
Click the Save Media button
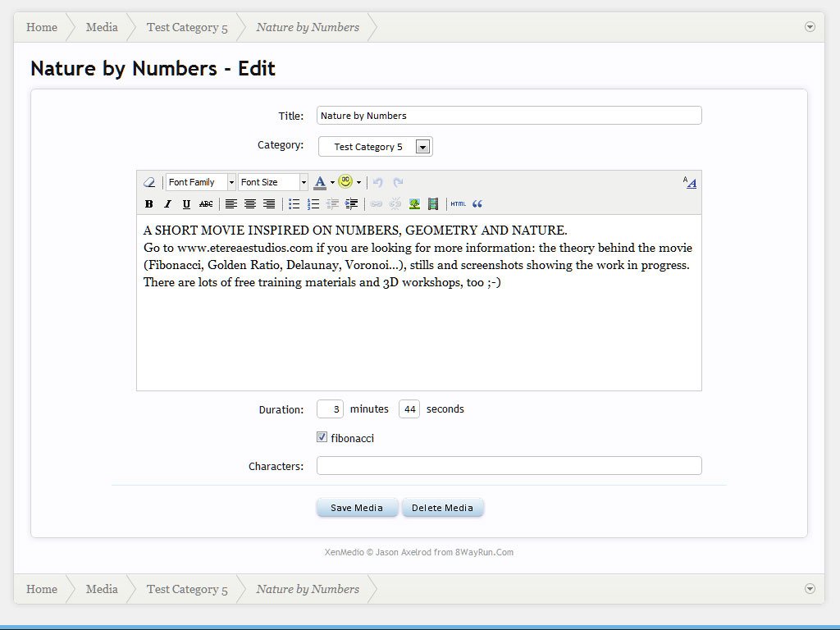(357, 508)
